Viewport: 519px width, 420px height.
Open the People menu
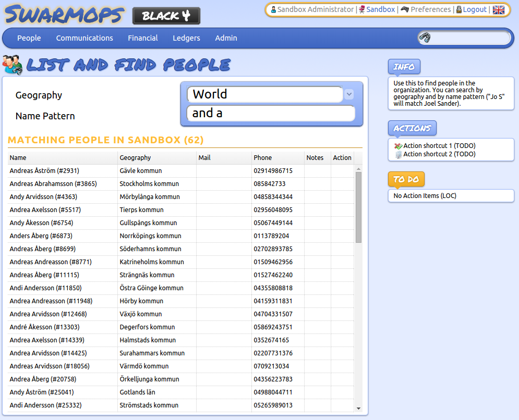click(x=29, y=38)
